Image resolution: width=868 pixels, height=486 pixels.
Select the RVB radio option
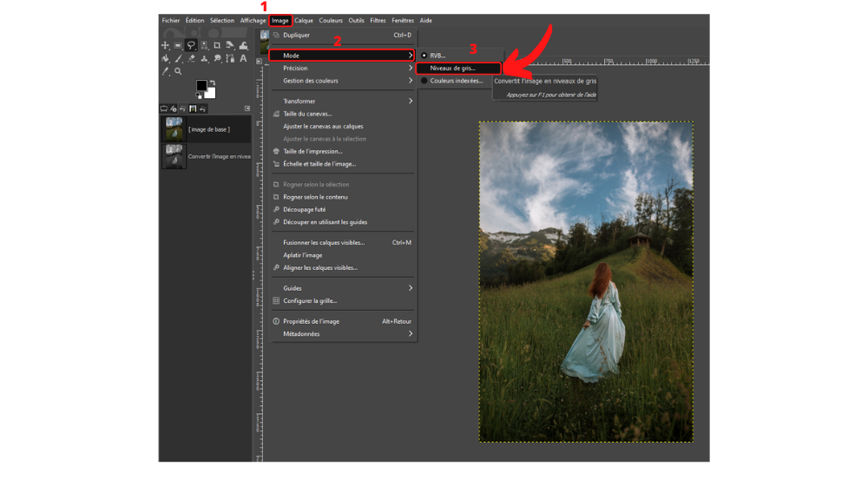coord(424,56)
